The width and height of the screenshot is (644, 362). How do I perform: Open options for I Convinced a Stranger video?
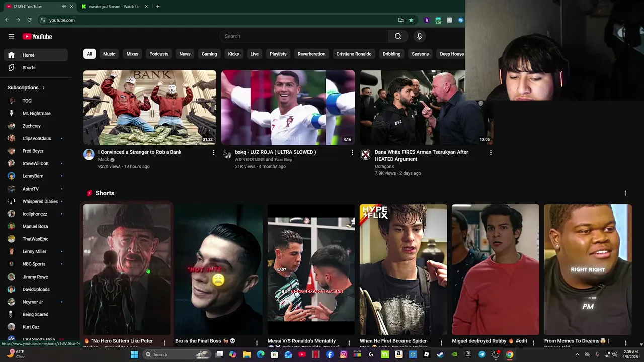click(x=213, y=152)
